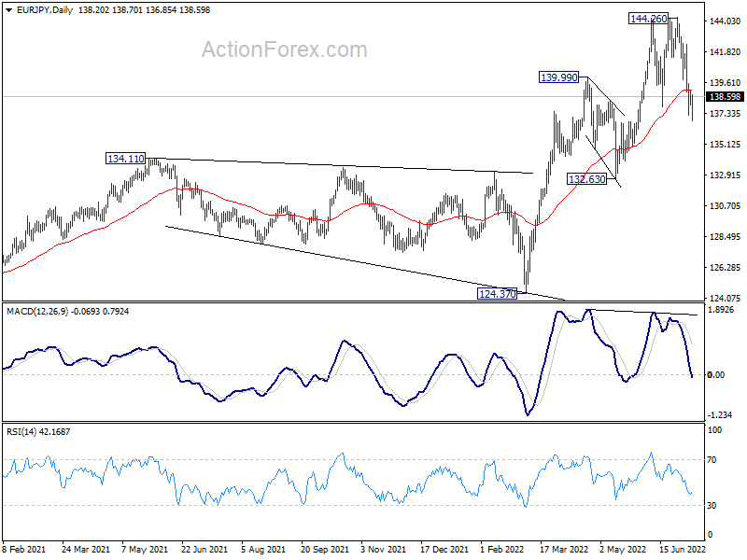Click the 130.705 price axis value
This screenshot has width=747, height=560.
726,206
